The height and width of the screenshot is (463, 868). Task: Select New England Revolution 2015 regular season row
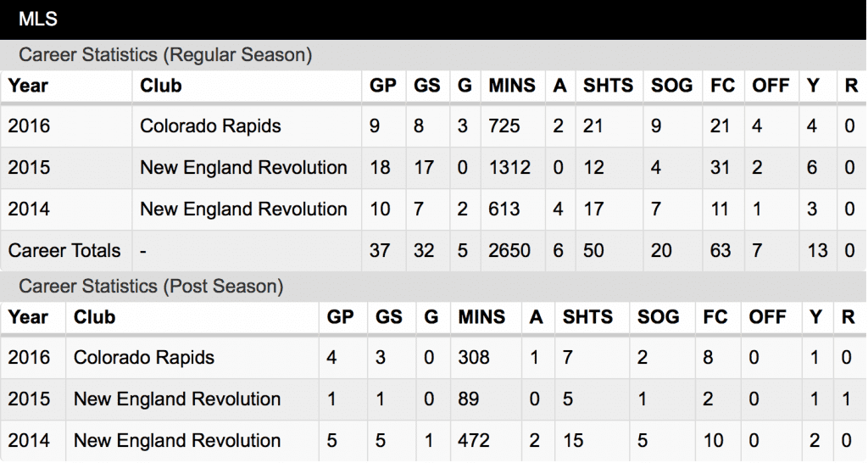[x=433, y=167]
